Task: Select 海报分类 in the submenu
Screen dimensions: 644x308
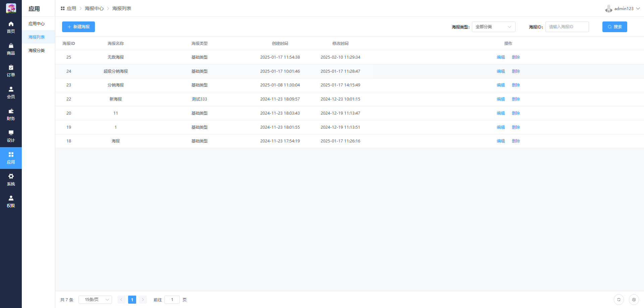Action: (x=37, y=51)
